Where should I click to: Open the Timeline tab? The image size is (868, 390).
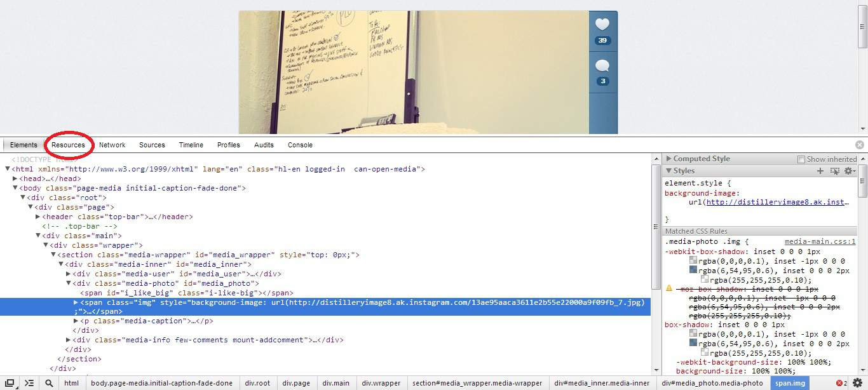pyautogui.click(x=191, y=145)
